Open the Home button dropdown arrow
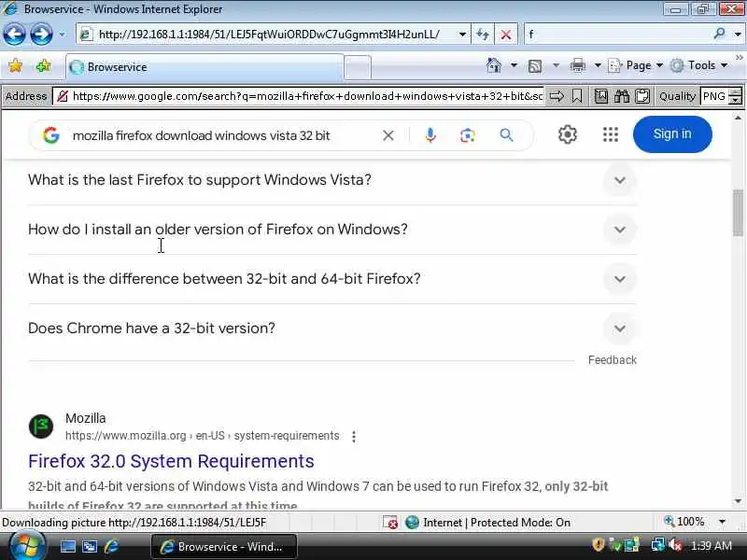 (514, 65)
